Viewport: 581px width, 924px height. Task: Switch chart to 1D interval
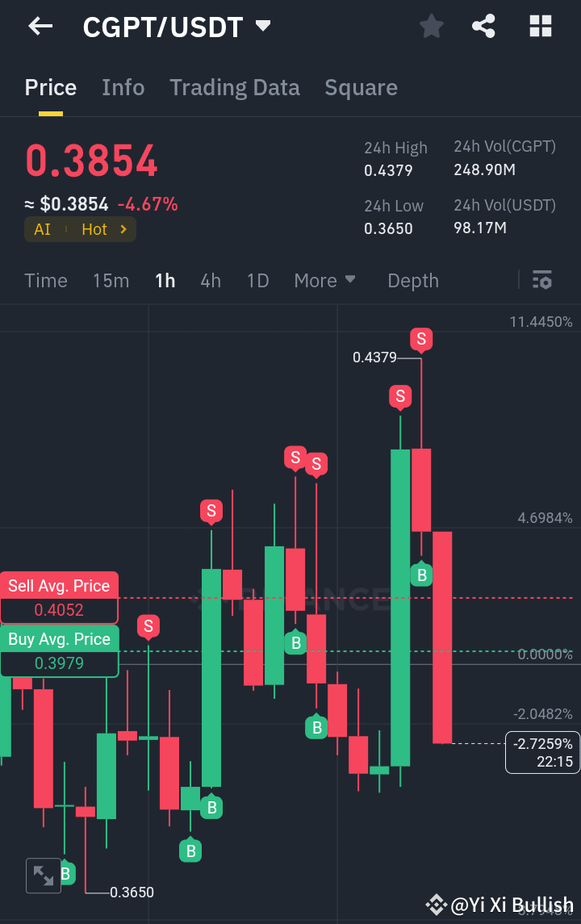(x=257, y=280)
